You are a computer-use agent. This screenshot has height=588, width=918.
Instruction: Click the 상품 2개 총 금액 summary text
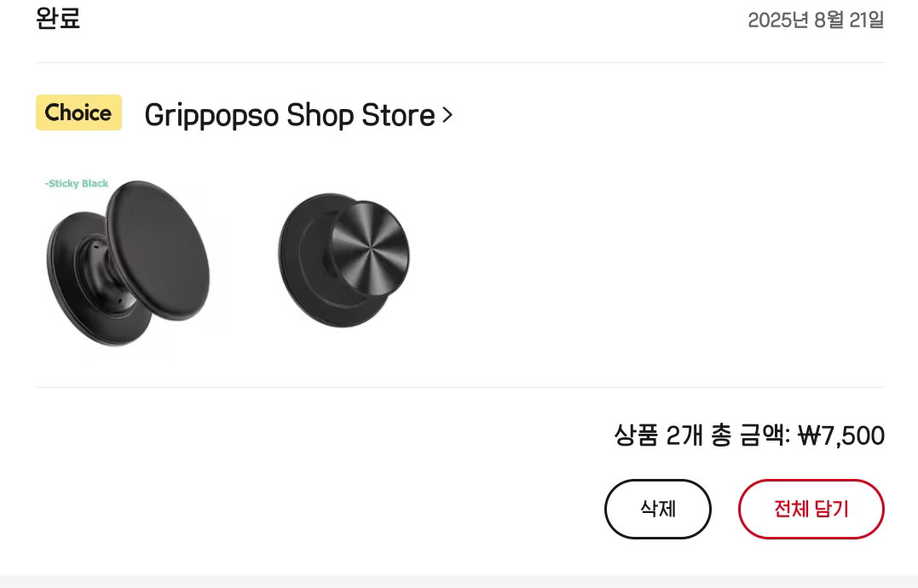[702, 435]
